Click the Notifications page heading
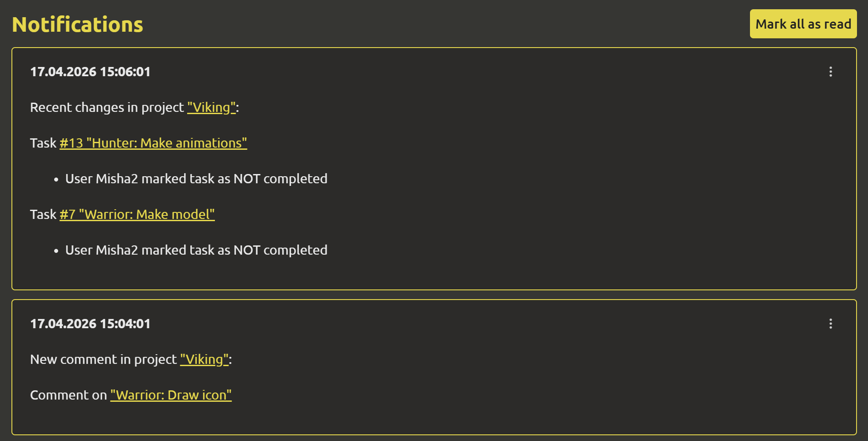 78,25
